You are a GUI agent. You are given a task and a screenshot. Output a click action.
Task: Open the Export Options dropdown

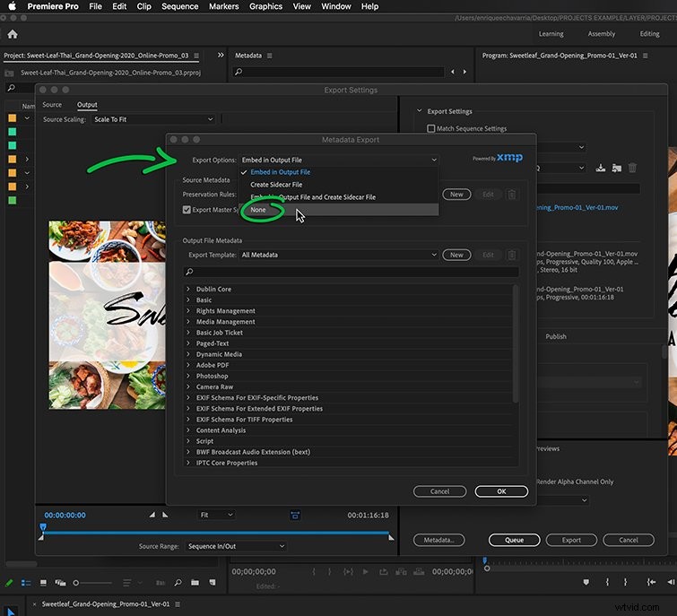pos(339,160)
